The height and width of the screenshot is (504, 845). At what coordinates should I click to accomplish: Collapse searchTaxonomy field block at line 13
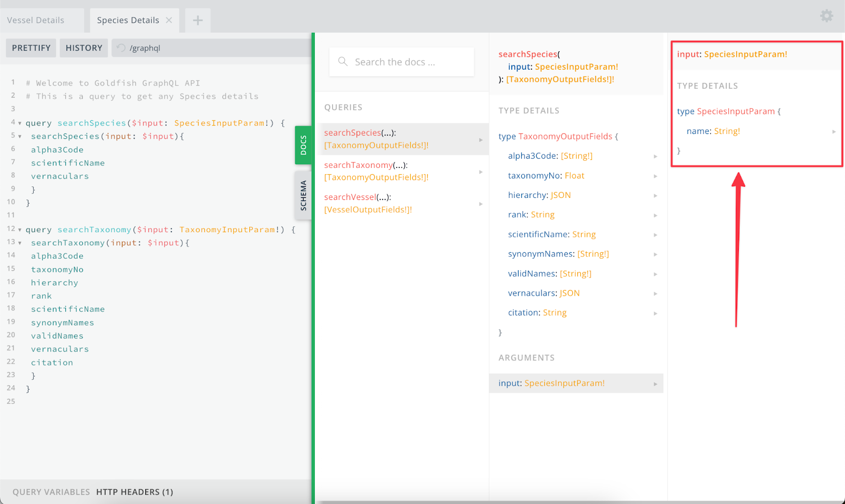pos(20,243)
